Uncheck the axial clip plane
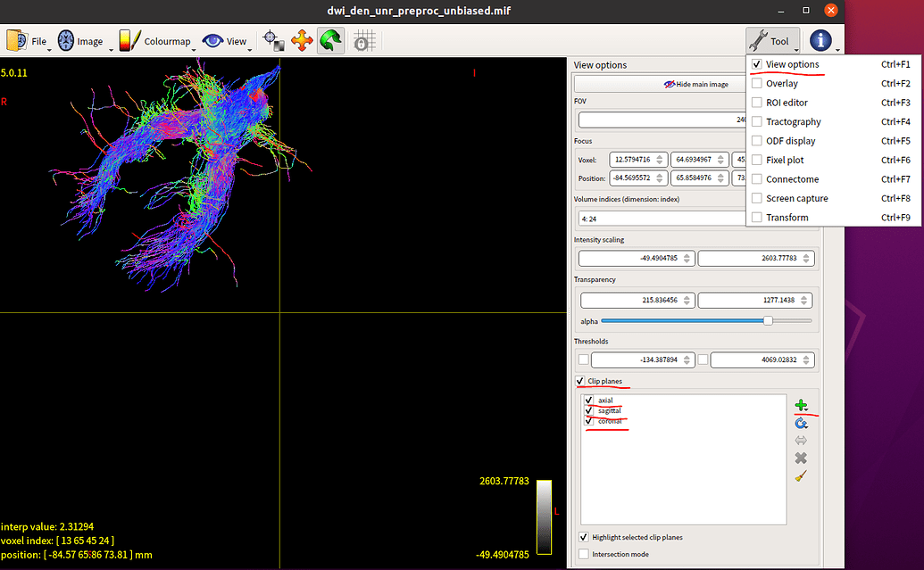This screenshot has width=924, height=570. point(589,401)
